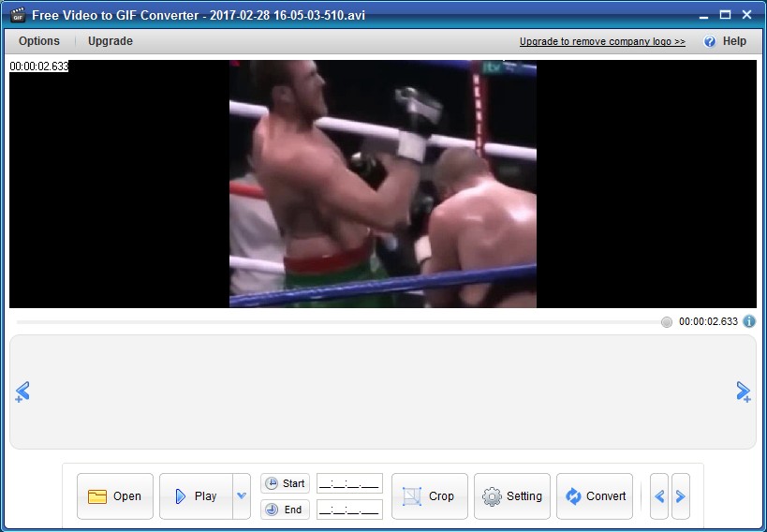Screen dimensions: 767x532
Task: Open a video file with Open button
Action: (x=115, y=495)
